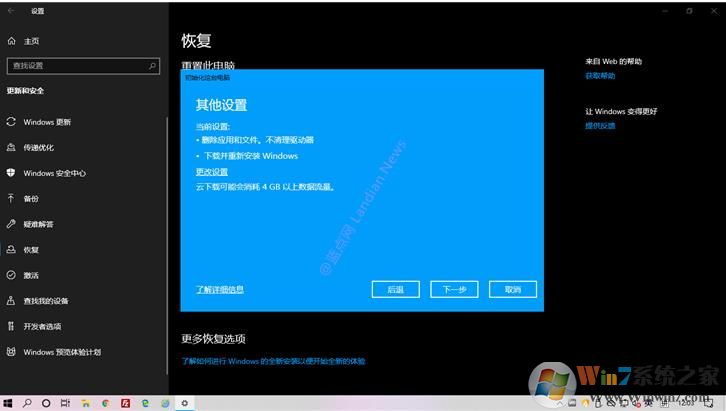The width and height of the screenshot is (726, 411).
Task: Click the magnifier icon in the settings search box
Action: click(x=152, y=66)
